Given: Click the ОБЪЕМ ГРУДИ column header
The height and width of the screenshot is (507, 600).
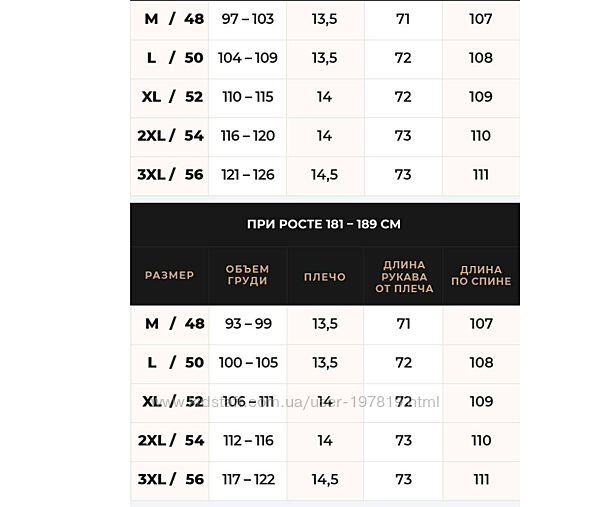Looking at the screenshot, I should pos(247,275).
